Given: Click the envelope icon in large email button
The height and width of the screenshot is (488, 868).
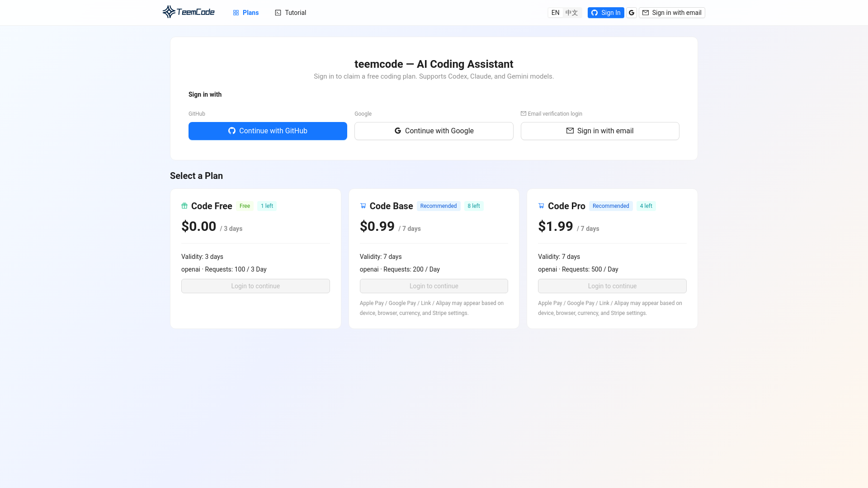Looking at the screenshot, I should 570,131.
